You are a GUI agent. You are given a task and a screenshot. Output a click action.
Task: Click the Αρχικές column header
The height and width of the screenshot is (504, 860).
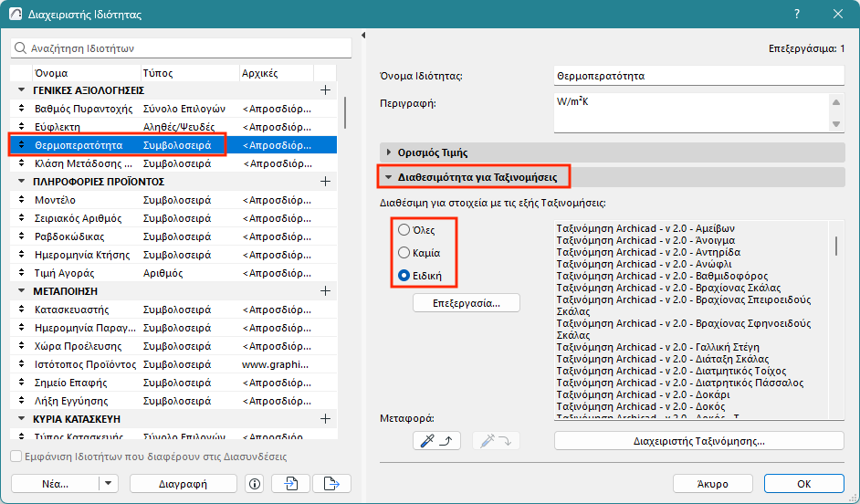277,73
